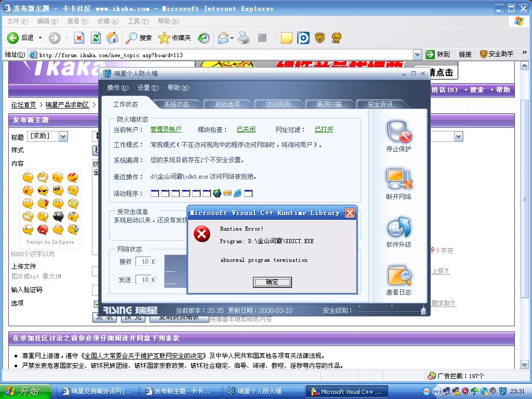Image resolution: width=532 pixels, height=399 pixels.
Task: Select the black bomb-face emoticon
Action: 58,217
